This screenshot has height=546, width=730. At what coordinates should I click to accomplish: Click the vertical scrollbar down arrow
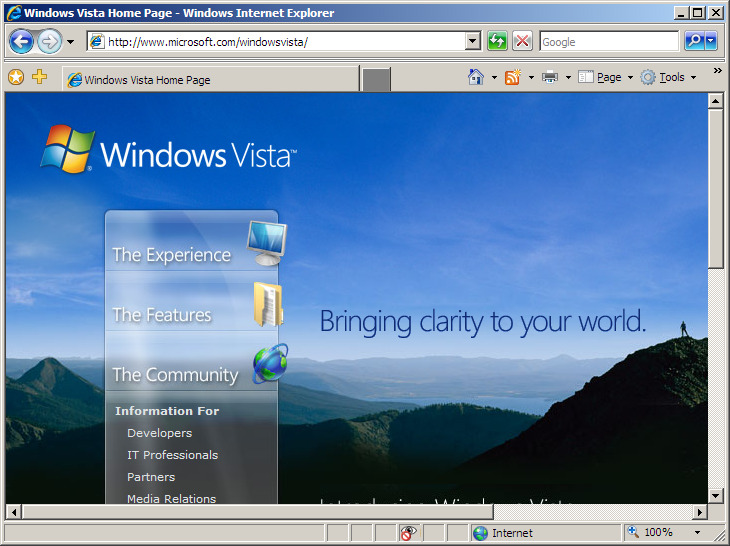(715, 496)
